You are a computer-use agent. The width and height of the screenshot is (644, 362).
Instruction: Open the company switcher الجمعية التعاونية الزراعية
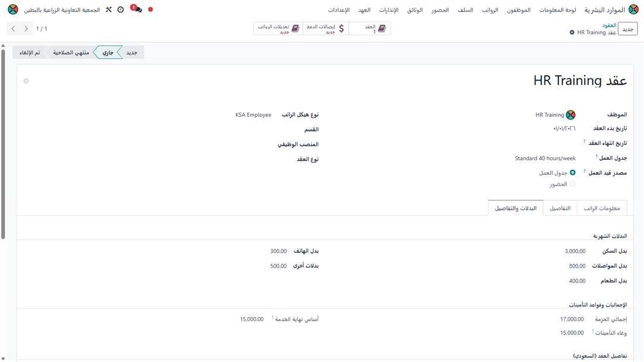pos(62,10)
